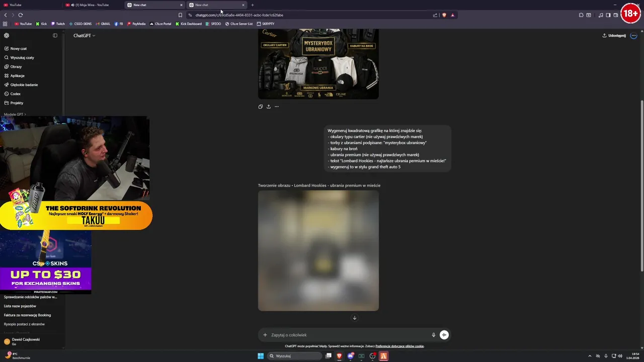Open the apps grid in bookmarks bar
The height and width of the screenshot is (362, 644).
(x=5, y=24)
